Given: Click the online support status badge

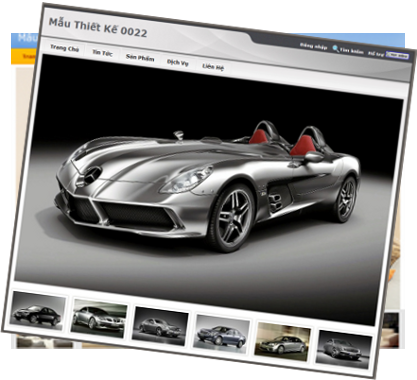Looking at the screenshot, I should (397, 55).
